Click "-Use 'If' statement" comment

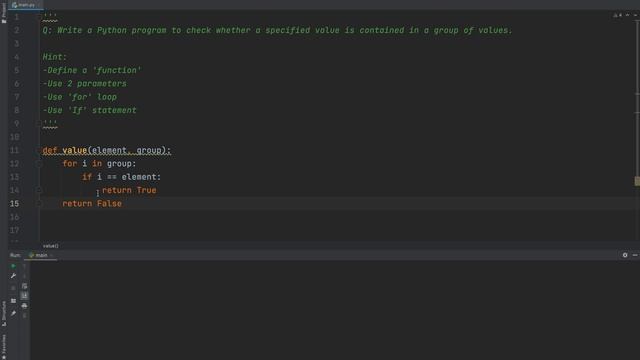(x=89, y=111)
